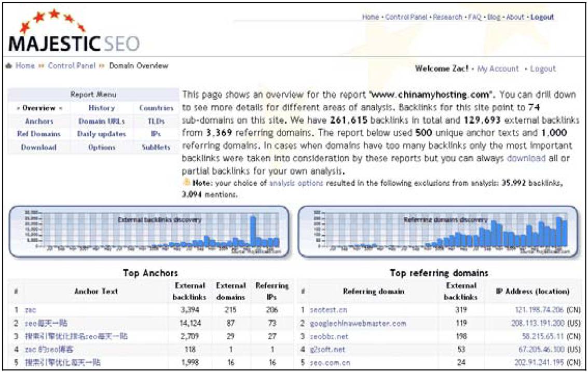
Task: Go to the Research page
Action: click(x=447, y=17)
